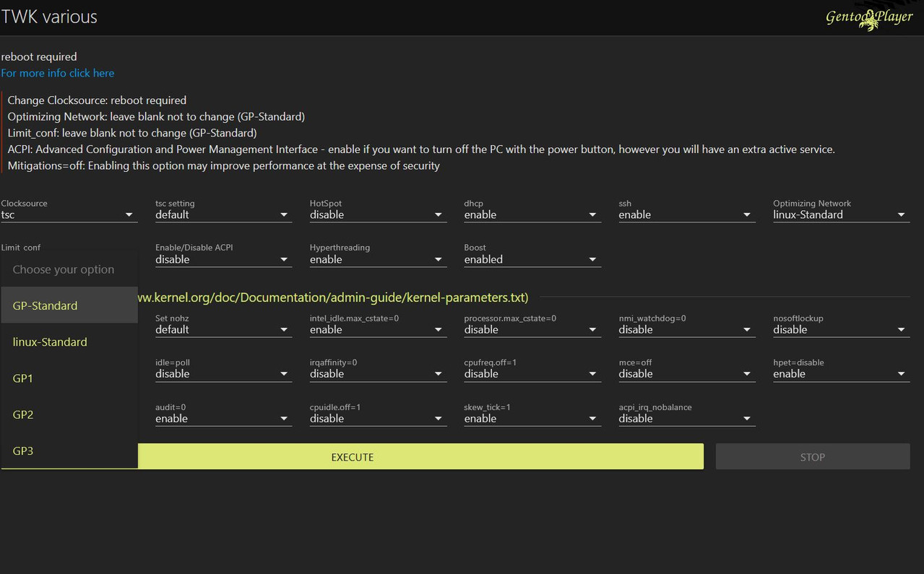Viewport: 924px width, 574px height.
Task: Open the Clocksource dropdown
Action: 69,214
